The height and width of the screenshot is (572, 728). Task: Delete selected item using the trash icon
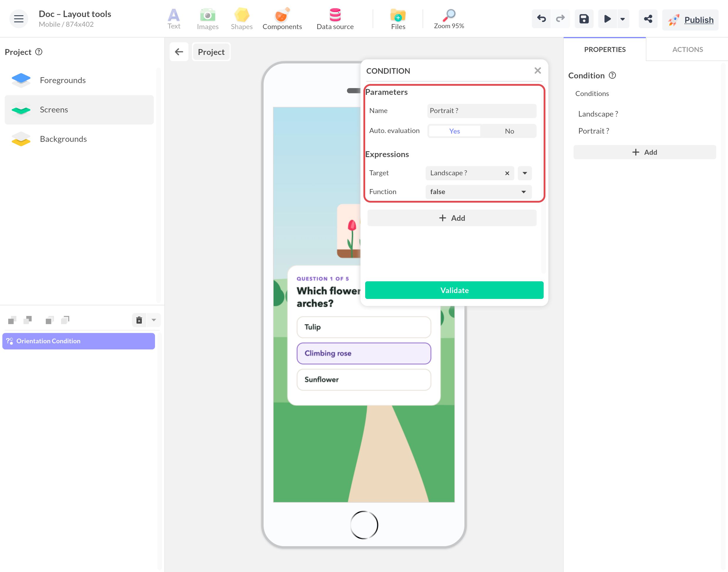pyautogui.click(x=139, y=320)
